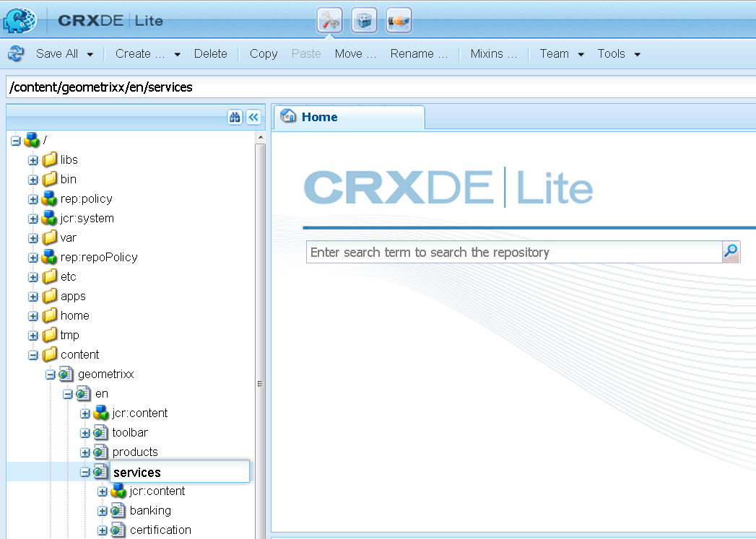The height and width of the screenshot is (539, 756).
Task: Expand the etc node
Action: [x=32, y=277]
